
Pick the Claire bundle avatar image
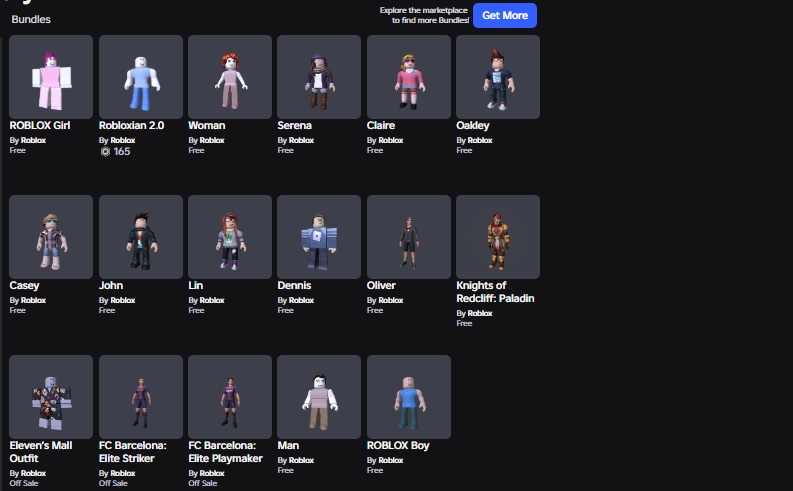409,77
